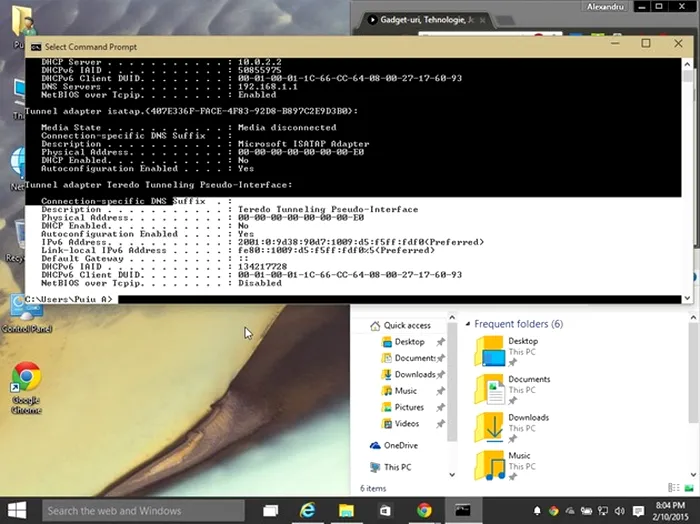Close the Command Prompt window
The width and height of the screenshot is (700, 524).
tap(678, 43)
